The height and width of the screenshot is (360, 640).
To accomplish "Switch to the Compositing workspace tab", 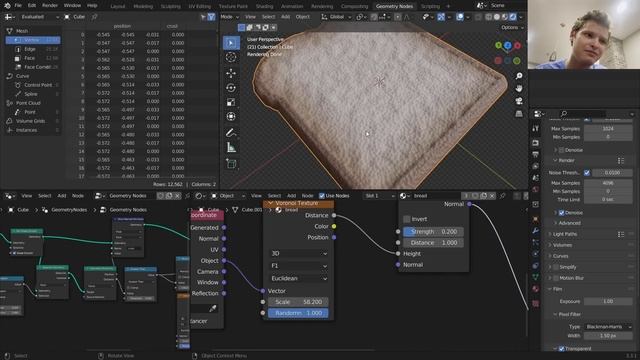I will [x=354, y=6].
